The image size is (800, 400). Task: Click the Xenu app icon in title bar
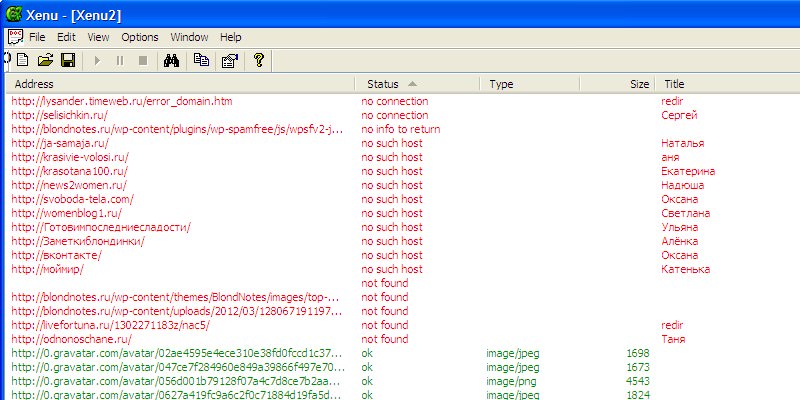tap(13, 14)
